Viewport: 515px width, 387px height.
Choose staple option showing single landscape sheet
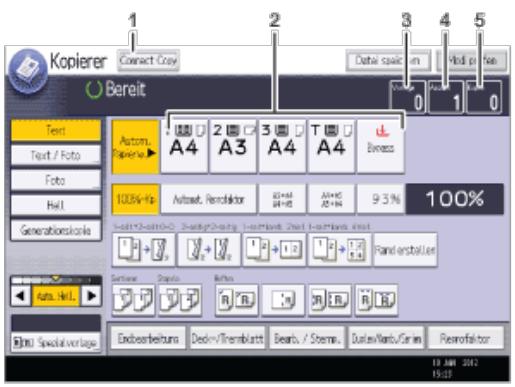283,300
